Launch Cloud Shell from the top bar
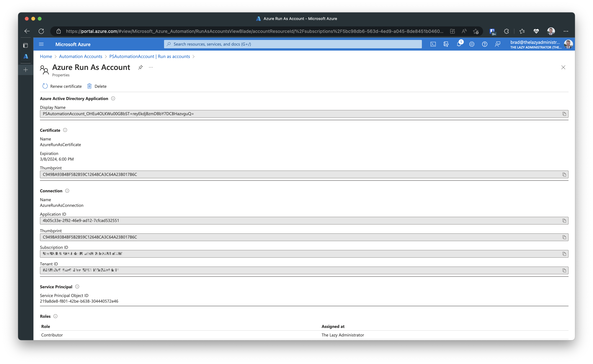Viewport: 593px width, 364px height. pyautogui.click(x=433, y=44)
